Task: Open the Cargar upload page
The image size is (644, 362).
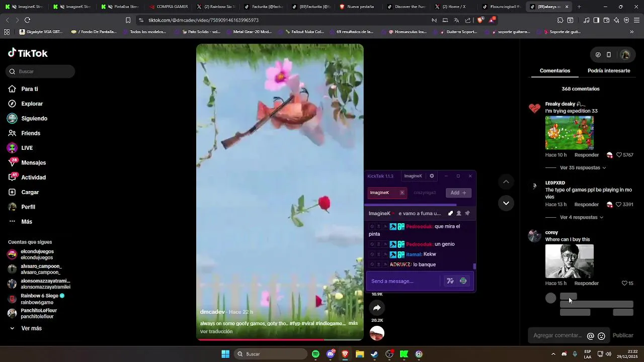Action: [x=23, y=192]
